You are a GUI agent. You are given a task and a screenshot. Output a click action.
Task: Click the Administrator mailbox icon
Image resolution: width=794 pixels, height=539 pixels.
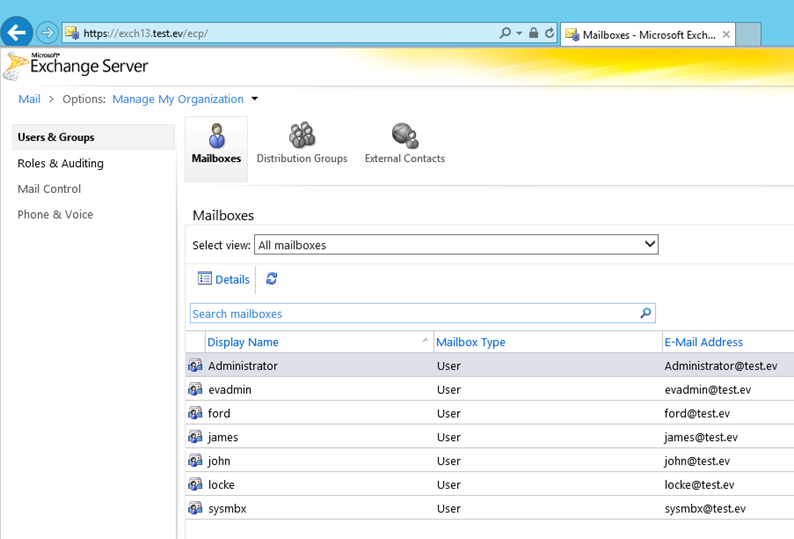tap(195, 365)
